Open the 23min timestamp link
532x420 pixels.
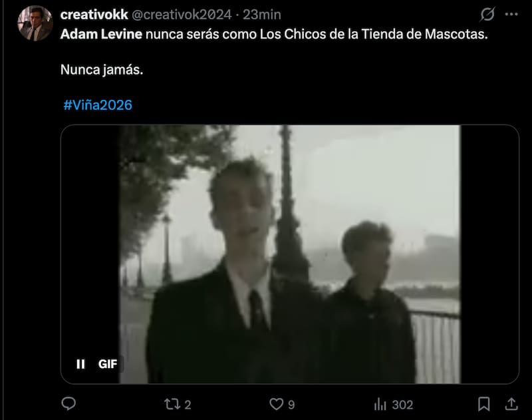coord(261,15)
